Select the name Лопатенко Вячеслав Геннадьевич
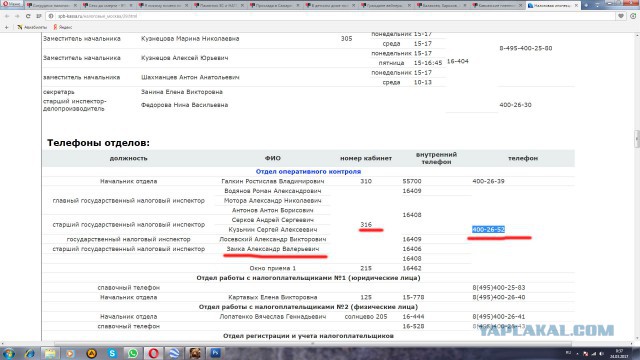This screenshot has width=640, height=360. (x=273, y=316)
